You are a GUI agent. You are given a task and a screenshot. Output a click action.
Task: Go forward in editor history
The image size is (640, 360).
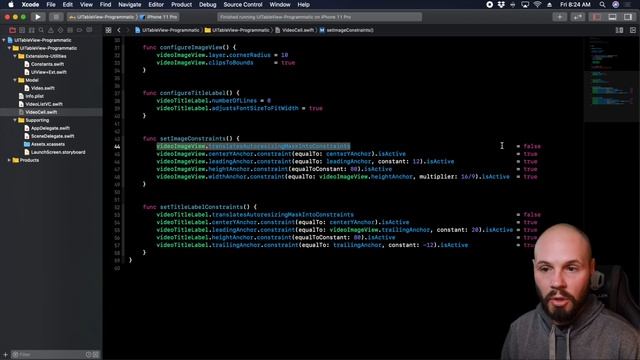[127, 30]
